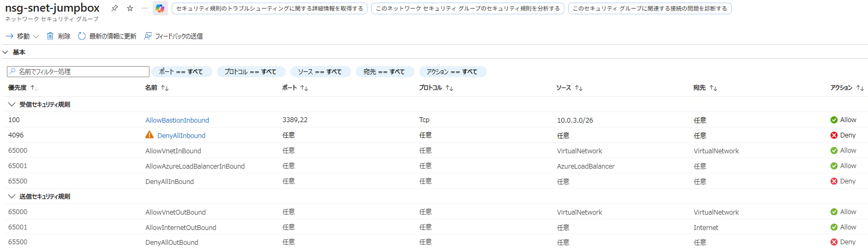The image size is (868, 249).
Task: Click フィードバックの送信 button
Action: coord(174,36)
